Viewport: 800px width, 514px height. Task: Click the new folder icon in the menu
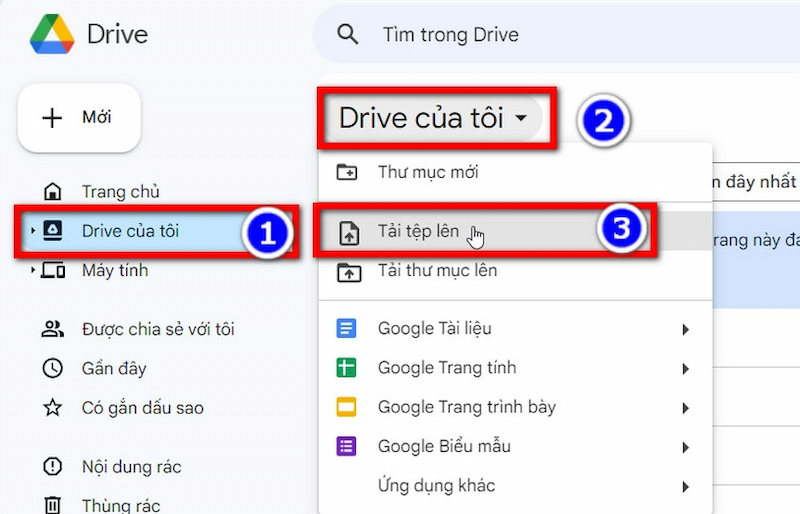(x=347, y=172)
